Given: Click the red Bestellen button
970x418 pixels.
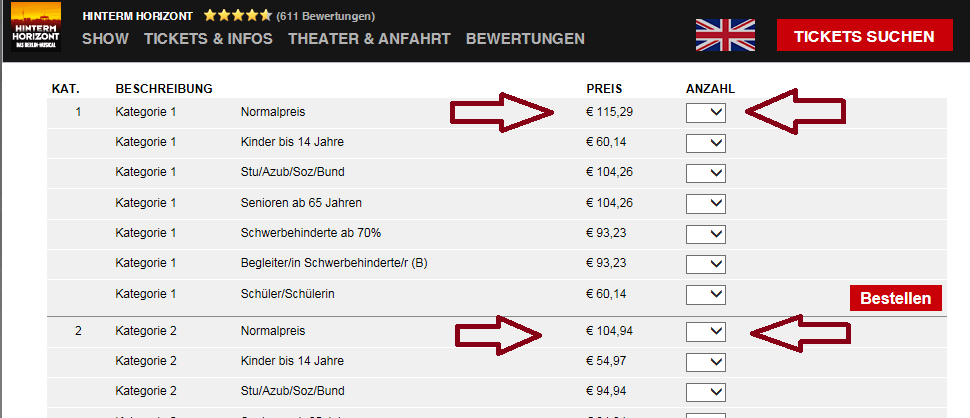Looking at the screenshot, I should pyautogui.click(x=896, y=298).
